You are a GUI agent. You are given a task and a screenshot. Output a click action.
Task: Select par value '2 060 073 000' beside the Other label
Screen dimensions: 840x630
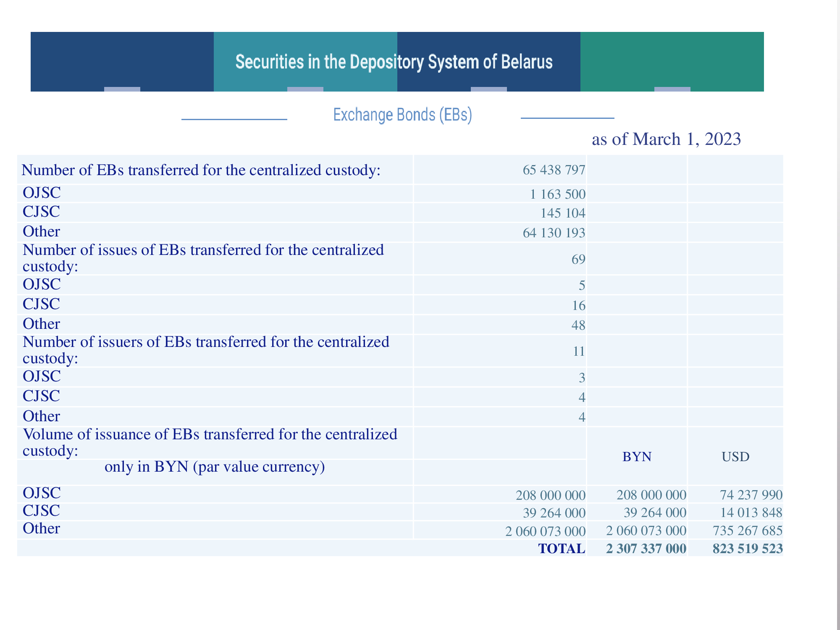[x=546, y=532]
